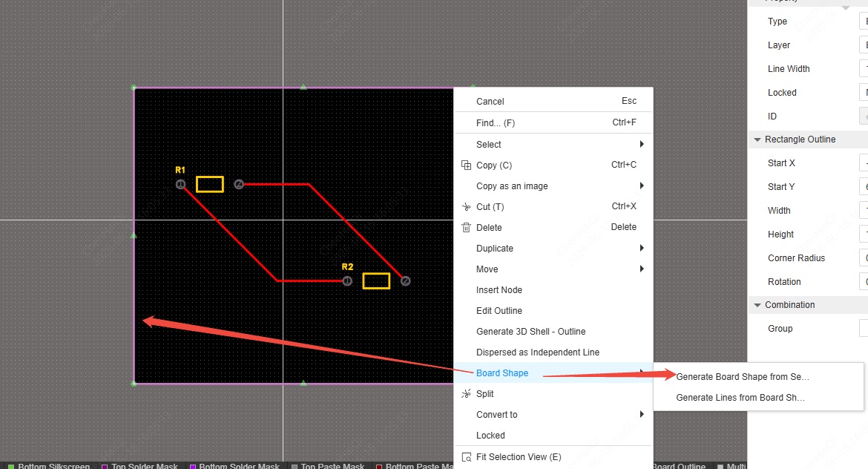
Task: Choose Generate Lines from Board Sh... option
Action: click(758, 398)
